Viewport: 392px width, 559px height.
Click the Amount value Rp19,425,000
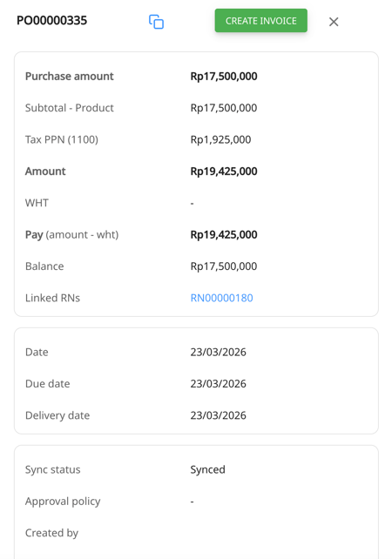pyautogui.click(x=224, y=172)
